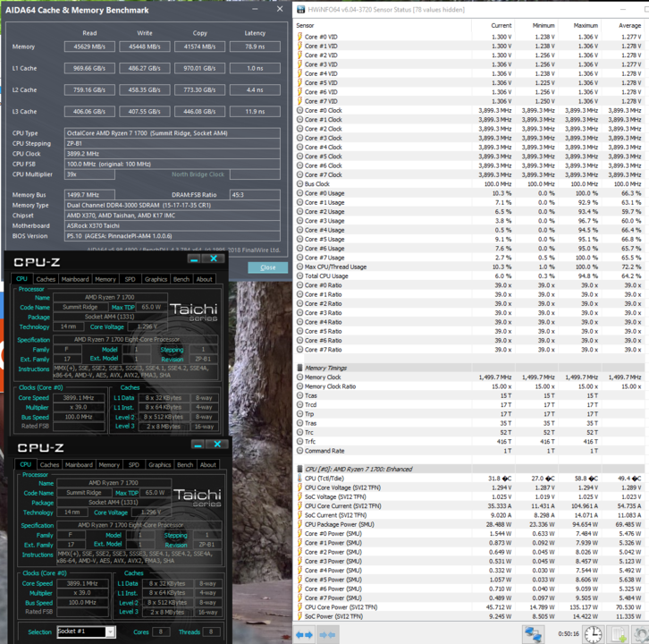Collapse the Memory Timings sensor group icon
This screenshot has width=649, height=644.
point(300,368)
